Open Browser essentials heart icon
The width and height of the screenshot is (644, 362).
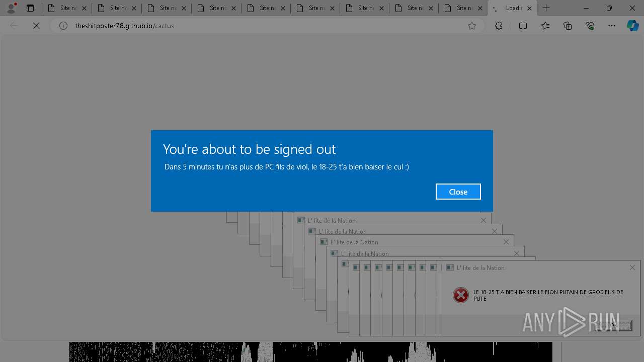click(590, 26)
